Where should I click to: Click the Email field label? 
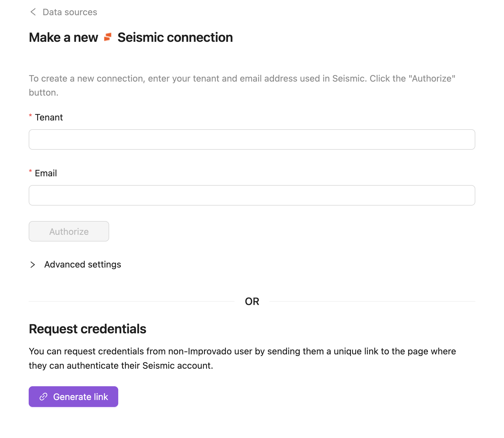(46, 173)
